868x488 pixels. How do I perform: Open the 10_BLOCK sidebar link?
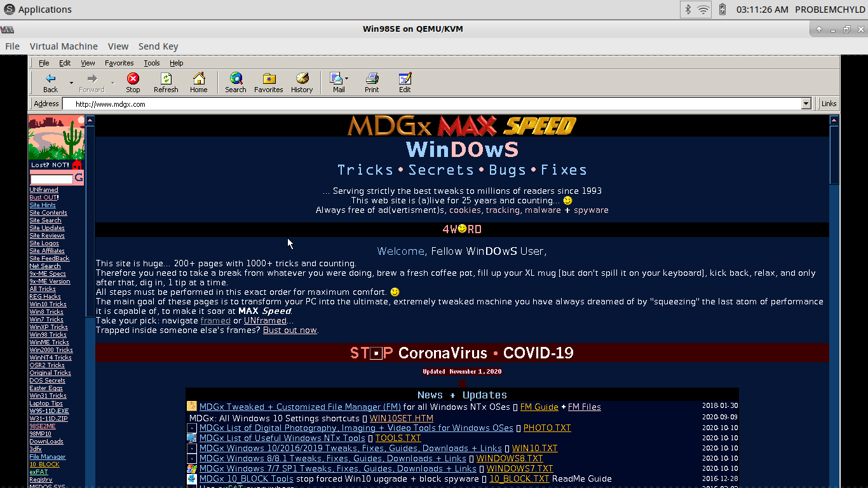[44, 464]
